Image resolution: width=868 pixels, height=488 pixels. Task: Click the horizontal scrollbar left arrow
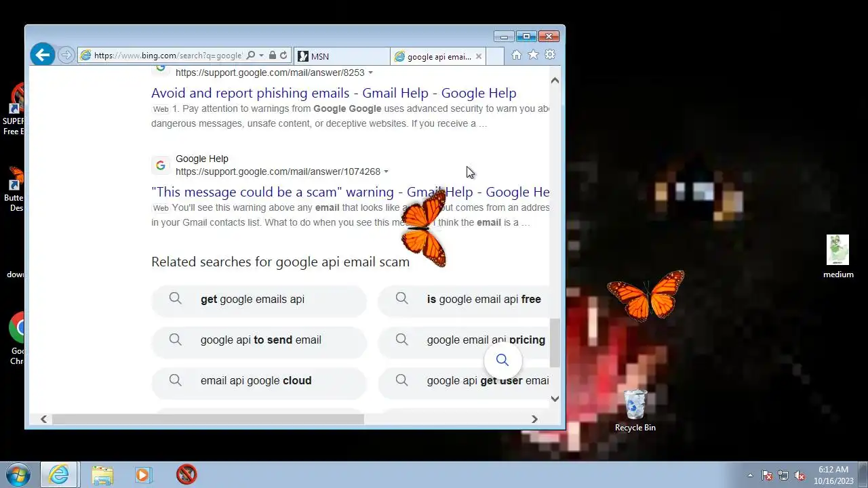[x=43, y=420]
